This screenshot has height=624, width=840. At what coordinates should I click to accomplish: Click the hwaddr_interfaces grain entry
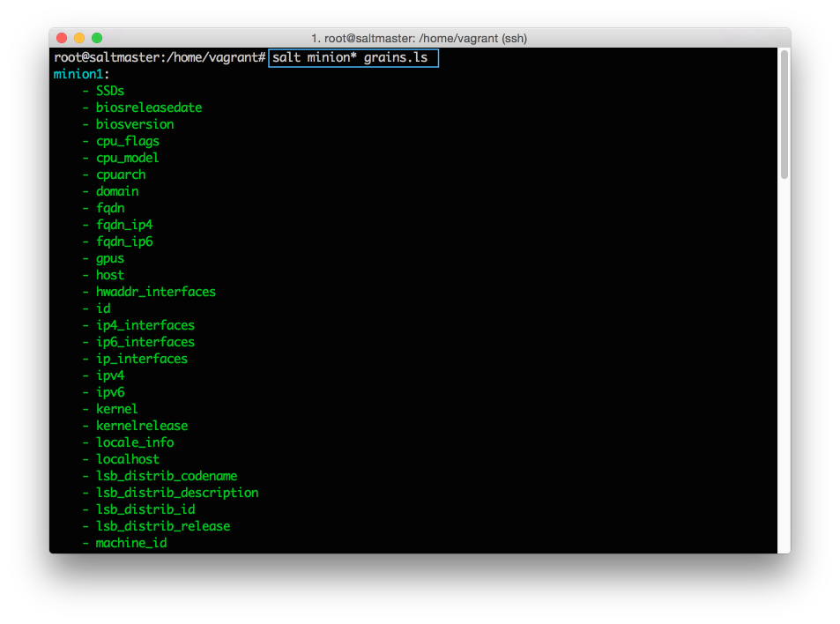[156, 292]
